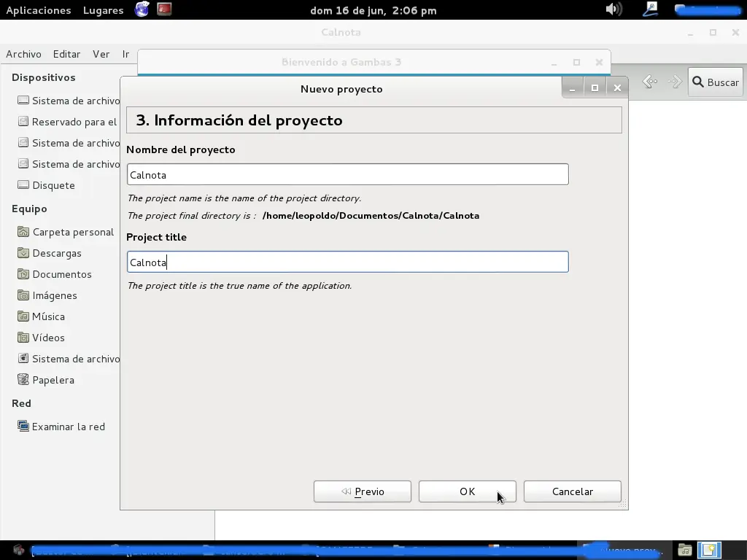Click the bottom-panel music folder icon
This screenshot has height=560, width=747.
pyautogui.click(x=685, y=550)
